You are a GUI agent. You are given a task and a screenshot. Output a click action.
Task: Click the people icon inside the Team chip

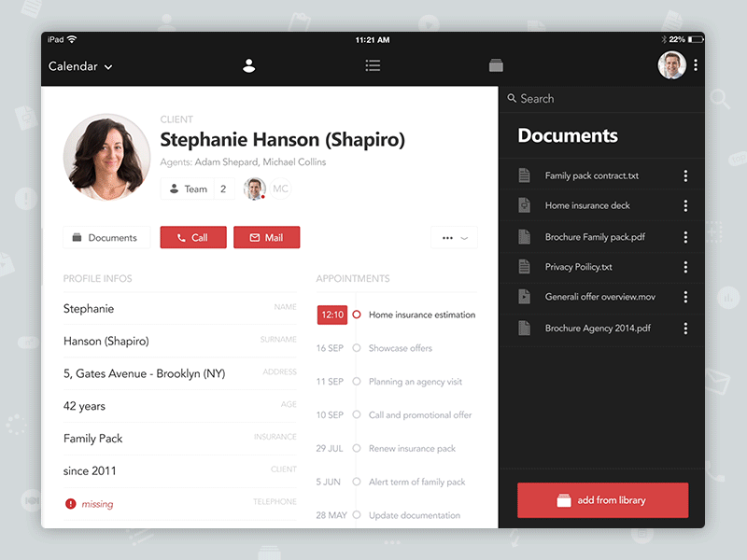point(175,189)
